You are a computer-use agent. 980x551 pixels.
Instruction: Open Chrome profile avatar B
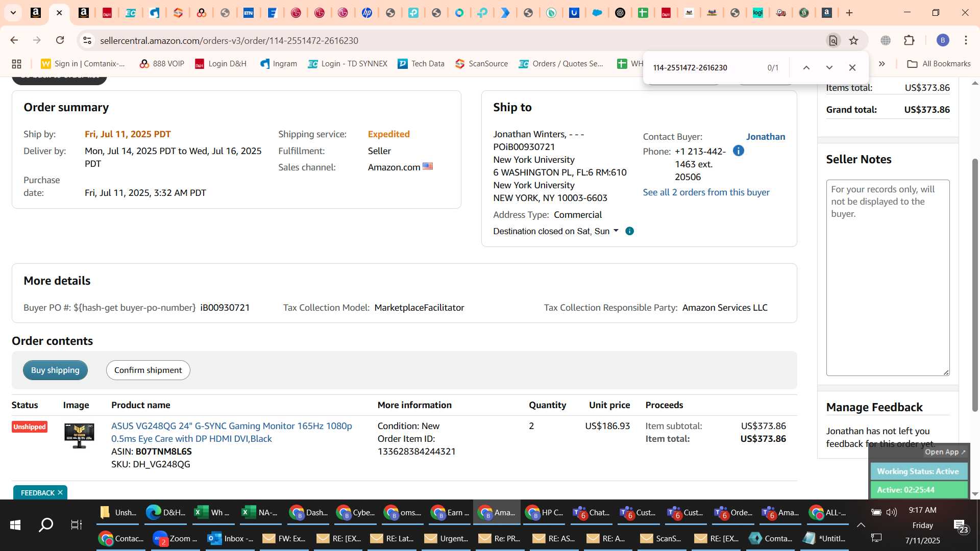point(943,40)
